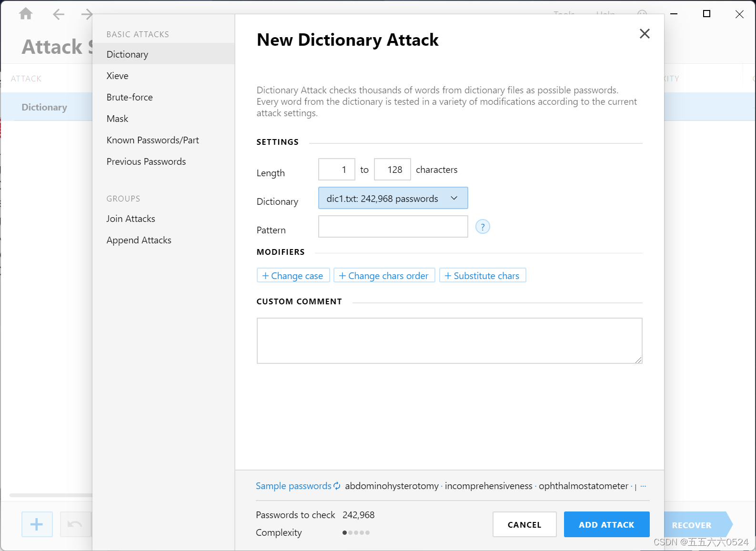Select Dictionary in Basic Attacks
Screen dimensions: 756x551
(163, 54)
